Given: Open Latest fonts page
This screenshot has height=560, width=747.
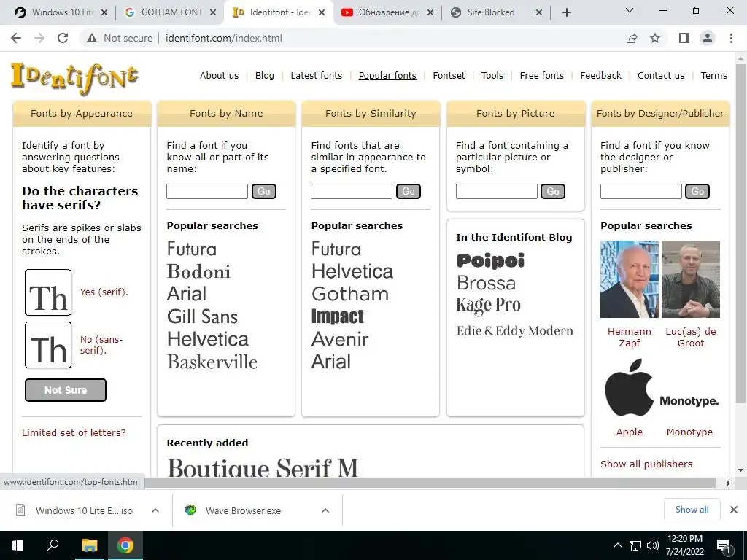Looking at the screenshot, I should tap(317, 75).
